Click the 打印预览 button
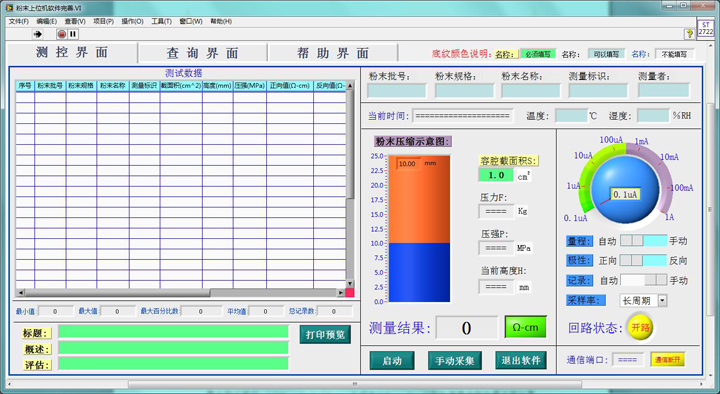 [x=326, y=335]
